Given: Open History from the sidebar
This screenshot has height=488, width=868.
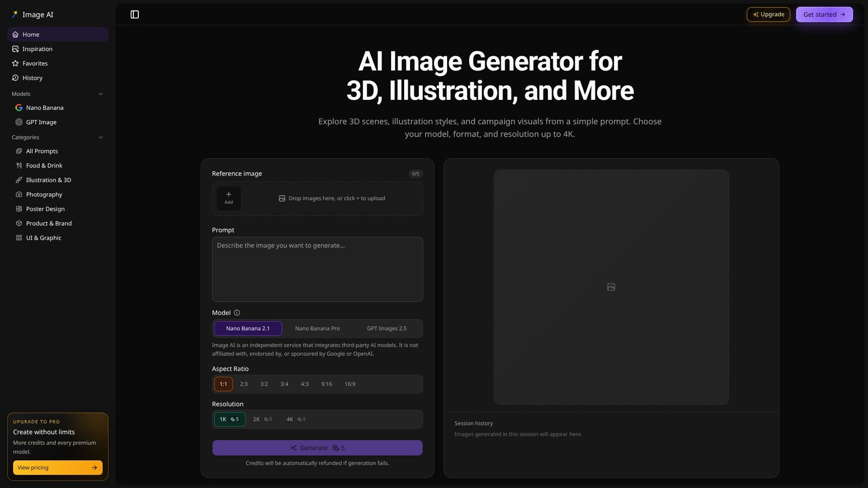Looking at the screenshot, I should click(58, 78).
